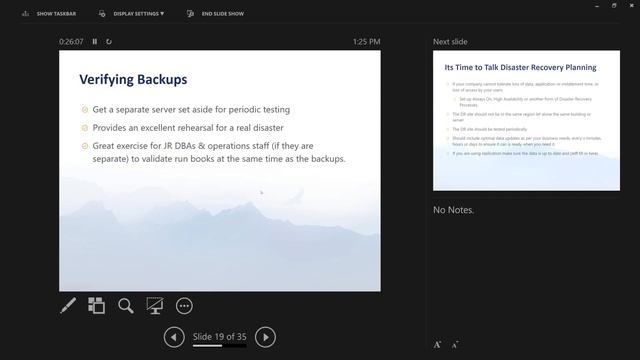This screenshot has height=360, width=640.
Task: Click the slide progress bar under slide counter
Action: pyautogui.click(x=220, y=346)
